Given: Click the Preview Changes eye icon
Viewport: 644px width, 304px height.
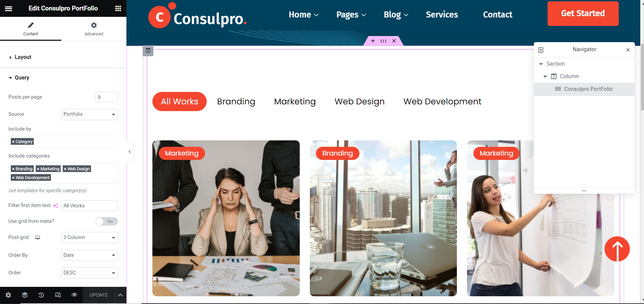Looking at the screenshot, I should pyautogui.click(x=74, y=295).
